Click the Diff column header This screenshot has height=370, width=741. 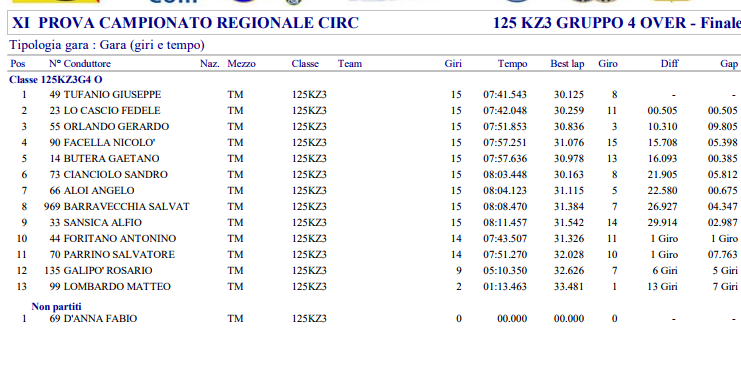[x=670, y=64]
